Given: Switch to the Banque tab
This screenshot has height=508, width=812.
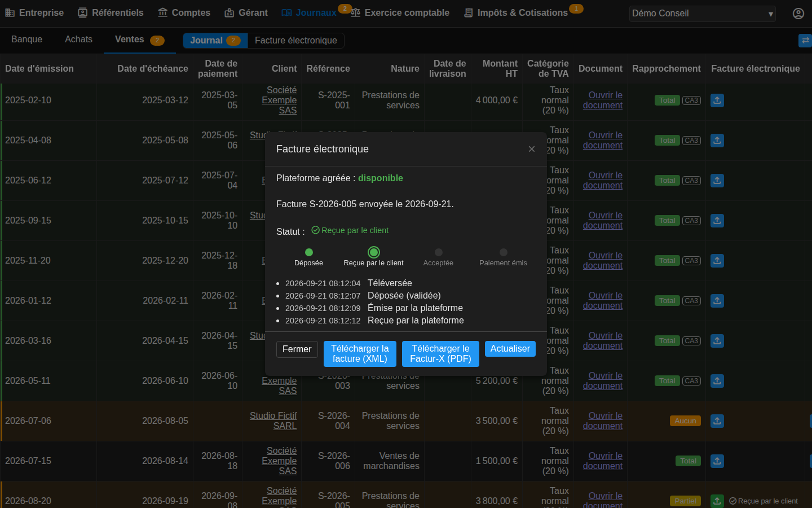Looking at the screenshot, I should click(27, 40).
